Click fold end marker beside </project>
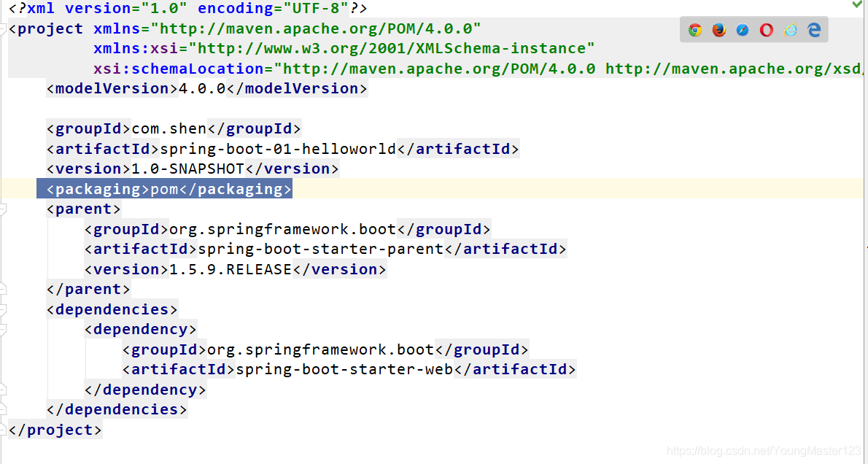The image size is (868, 464). coord(3,430)
